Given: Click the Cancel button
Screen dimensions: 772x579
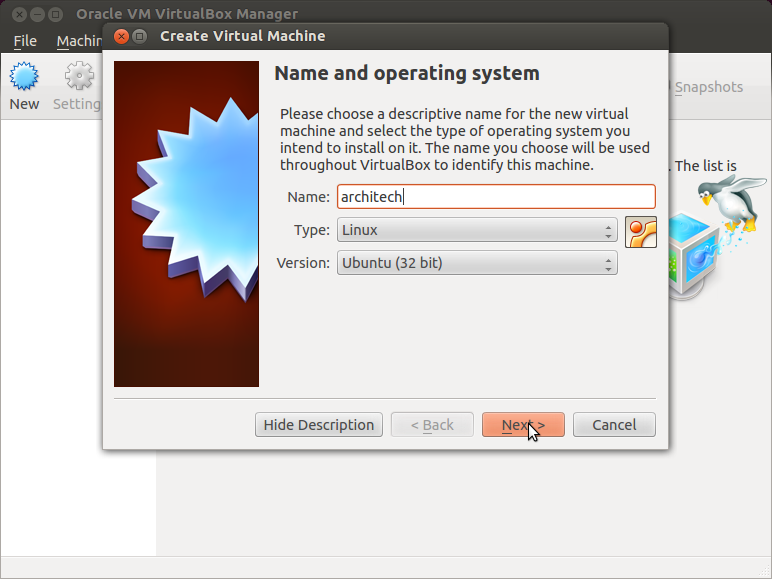Looking at the screenshot, I should [614, 424].
